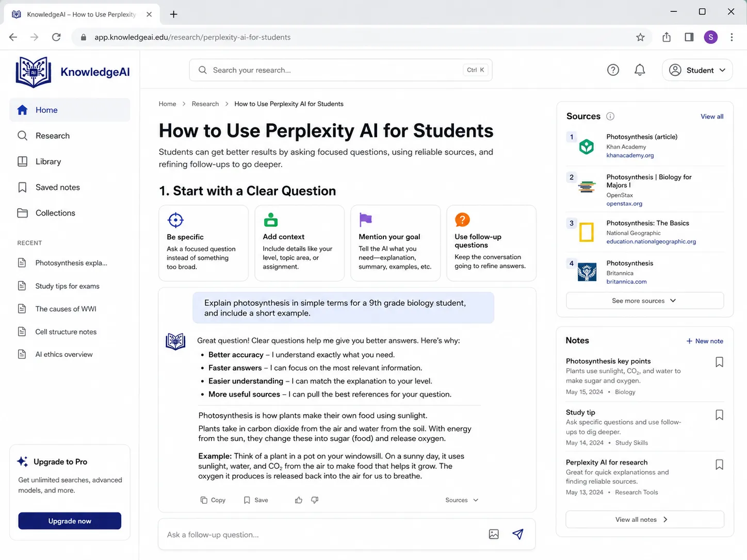Viewport: 747px width, 560px height.
Task: Toggle the browser side panel
Action: pyautogui.click(x=689, y=37)
